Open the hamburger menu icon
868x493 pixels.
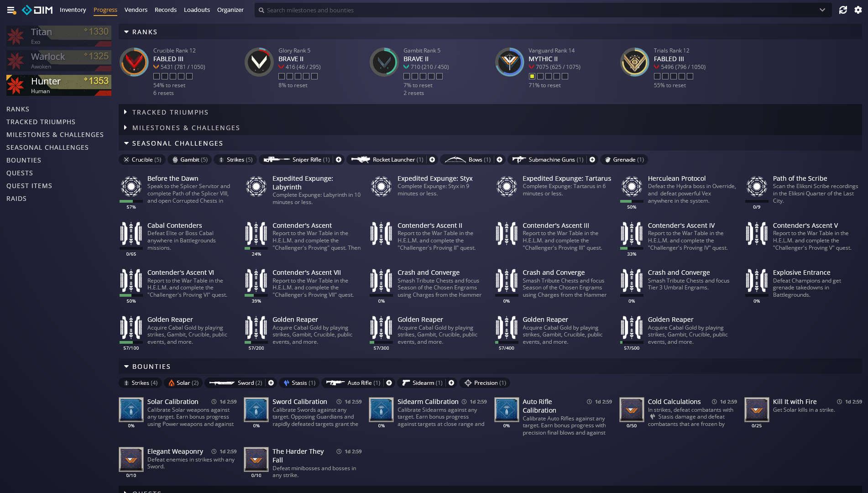point(11,10)
